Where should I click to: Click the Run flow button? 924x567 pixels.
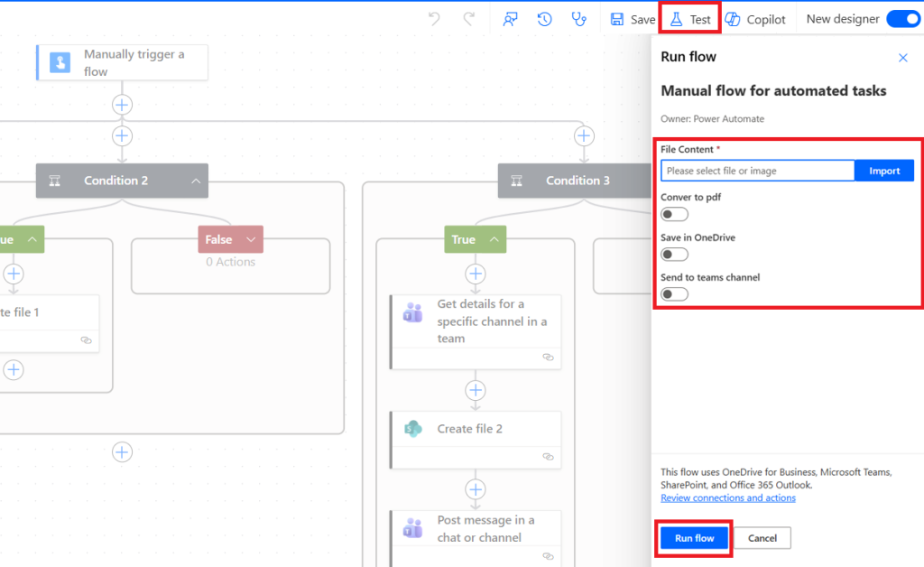point(693,537)
